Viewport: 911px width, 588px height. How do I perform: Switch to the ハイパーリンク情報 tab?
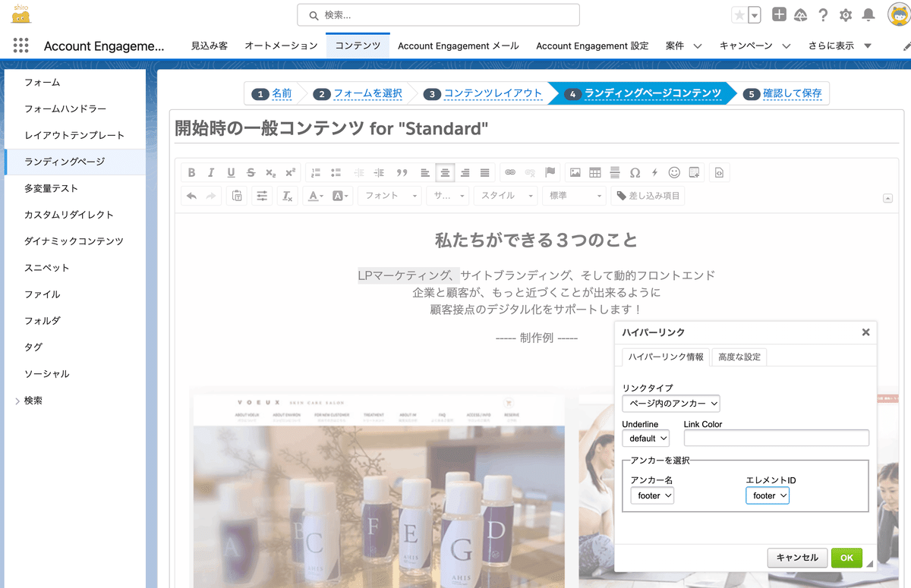(x=666, y=357)
